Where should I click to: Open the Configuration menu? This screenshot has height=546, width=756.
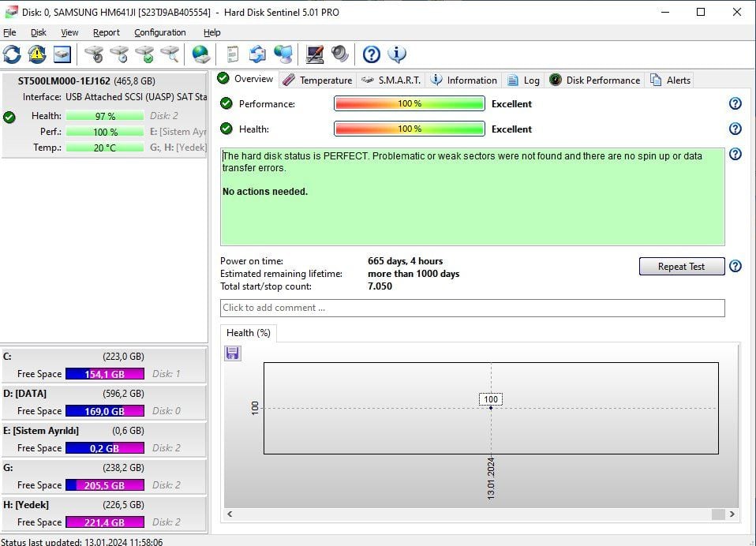160,32
